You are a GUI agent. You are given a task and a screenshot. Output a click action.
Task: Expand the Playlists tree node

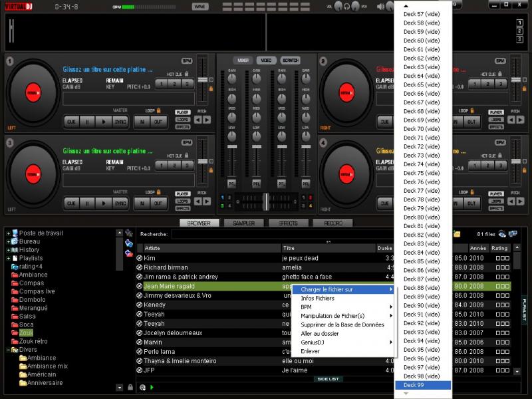[8, 258]
